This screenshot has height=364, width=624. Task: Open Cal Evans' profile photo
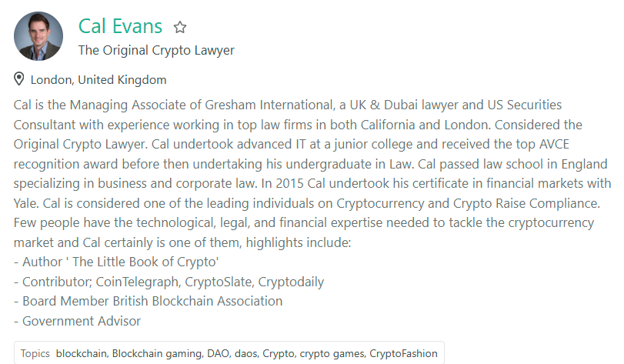tap(38, 36)
